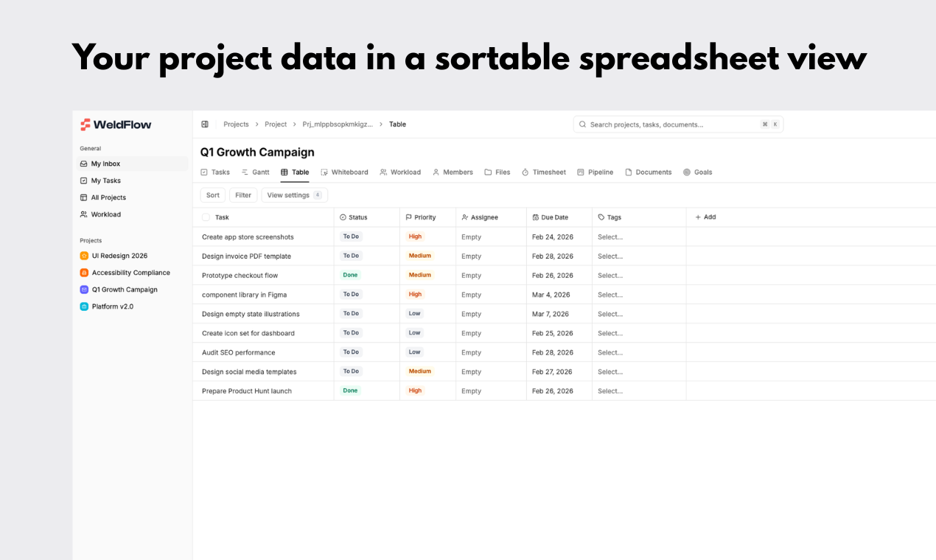Toggle the Done status on Prototype checkout flow
Screen dimensions: 936x560
coord(350,275)
